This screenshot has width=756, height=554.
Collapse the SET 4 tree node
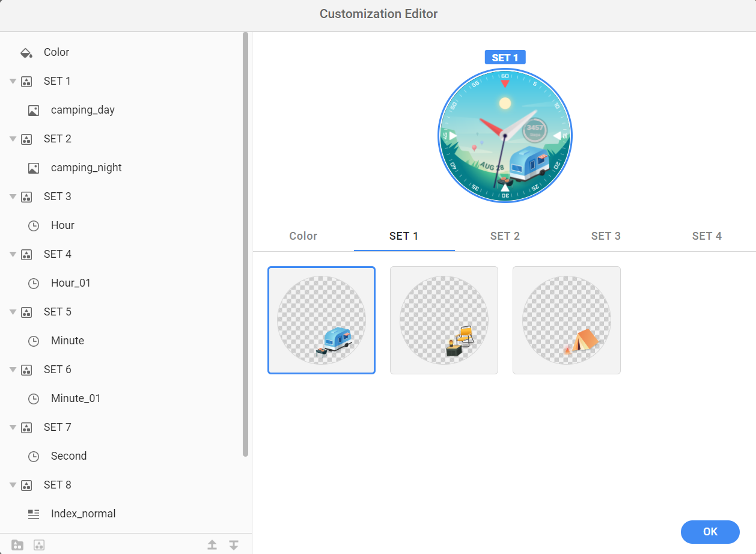pyautogui.click(x=13, y=254)
